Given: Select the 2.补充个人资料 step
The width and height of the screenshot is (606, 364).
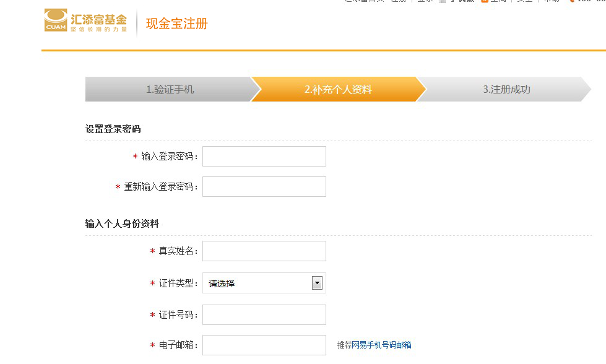Looking at the screenshot, I should coord(338,89).
